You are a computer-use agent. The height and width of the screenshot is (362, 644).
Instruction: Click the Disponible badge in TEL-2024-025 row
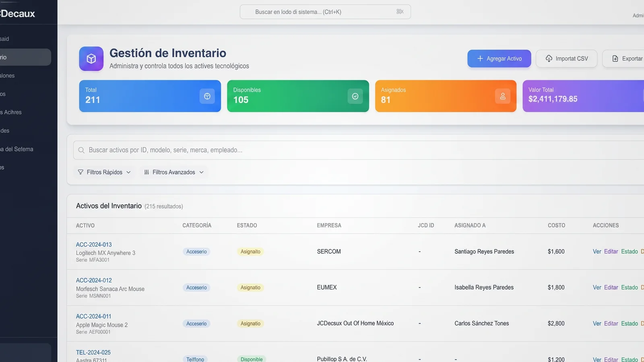tap(252, 359)
